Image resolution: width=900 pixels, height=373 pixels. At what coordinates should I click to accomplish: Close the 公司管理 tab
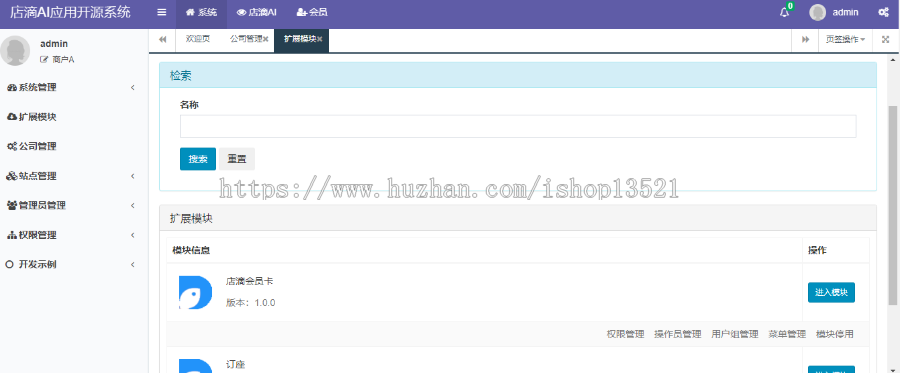click(x=265, y=39)
